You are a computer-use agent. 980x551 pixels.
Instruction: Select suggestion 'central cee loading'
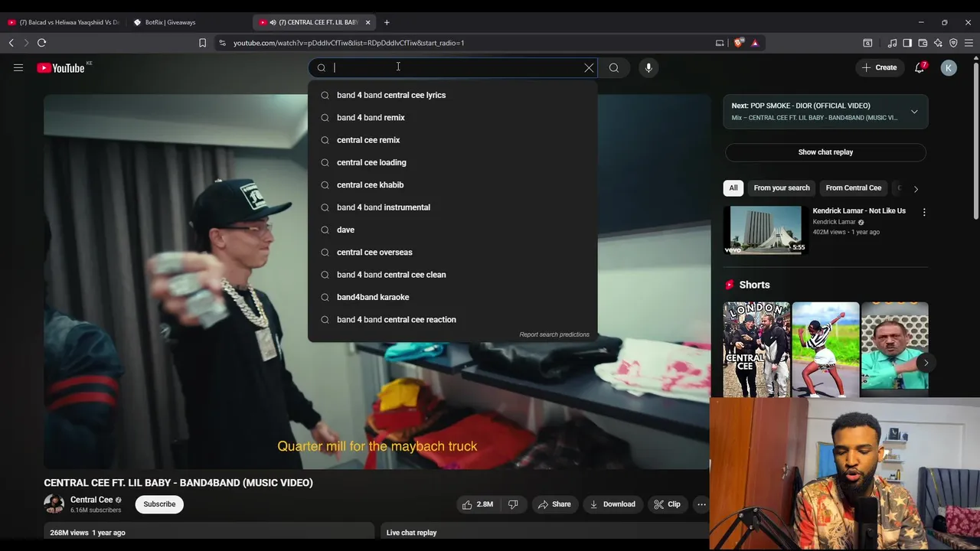click(x=452, y=162)
